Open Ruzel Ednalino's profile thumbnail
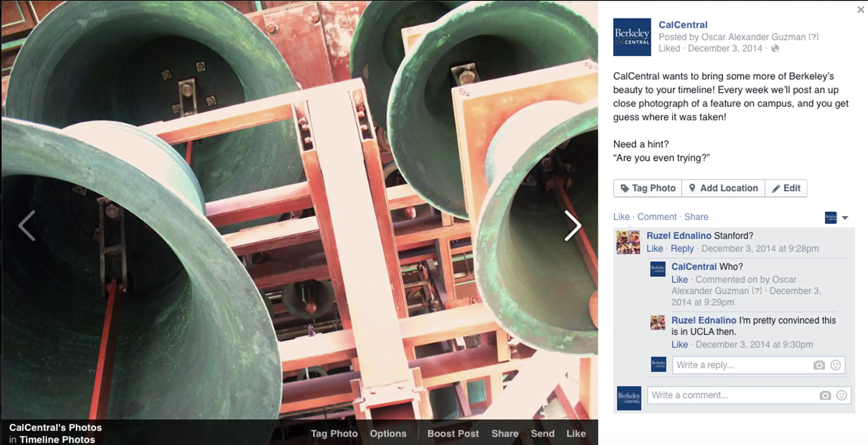 [x=628, y=242]
